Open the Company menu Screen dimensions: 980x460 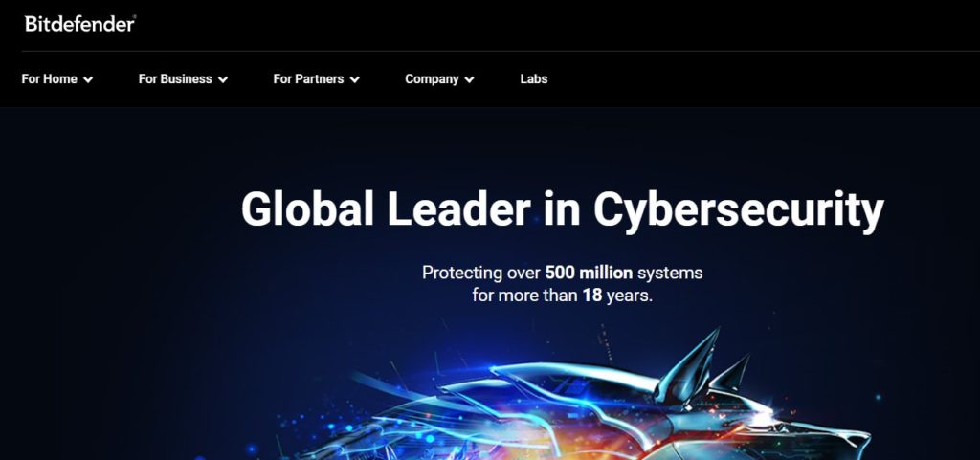pyautogui.click(x=439, y=79)
